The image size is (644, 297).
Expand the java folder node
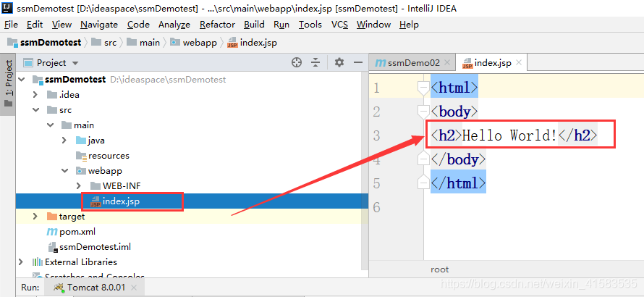click(64, 141)
